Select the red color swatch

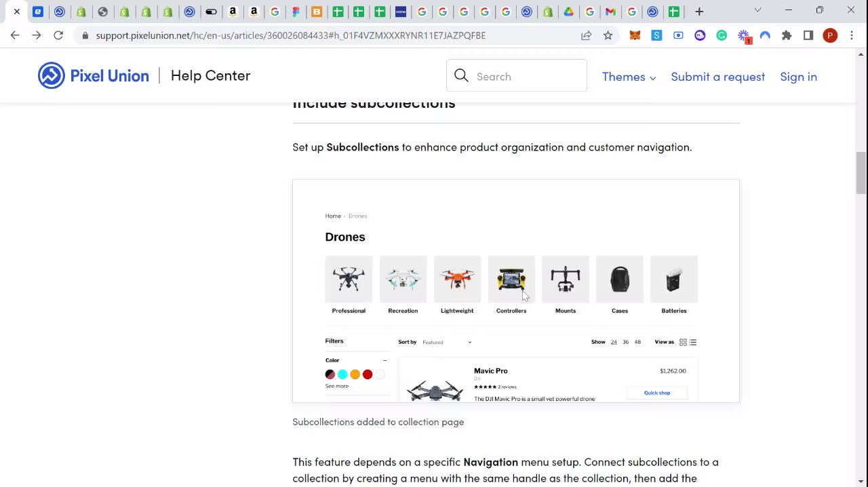(368, 374)
